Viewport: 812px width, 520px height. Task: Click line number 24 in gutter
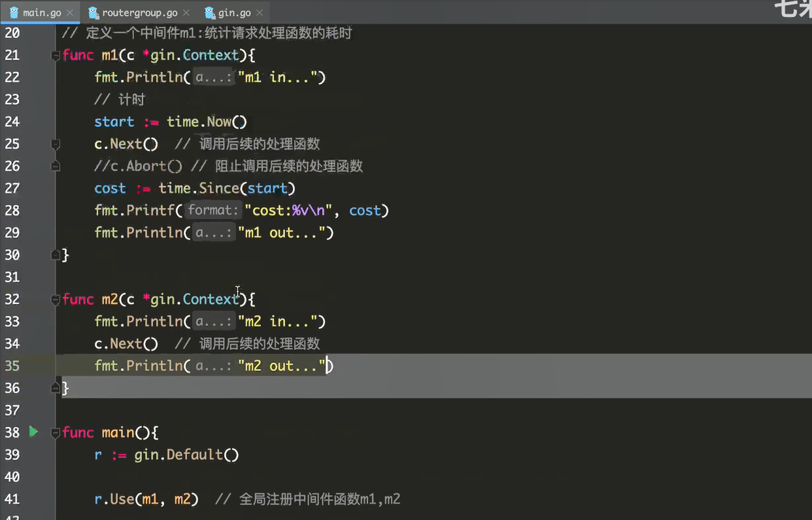tap(12, 122)
